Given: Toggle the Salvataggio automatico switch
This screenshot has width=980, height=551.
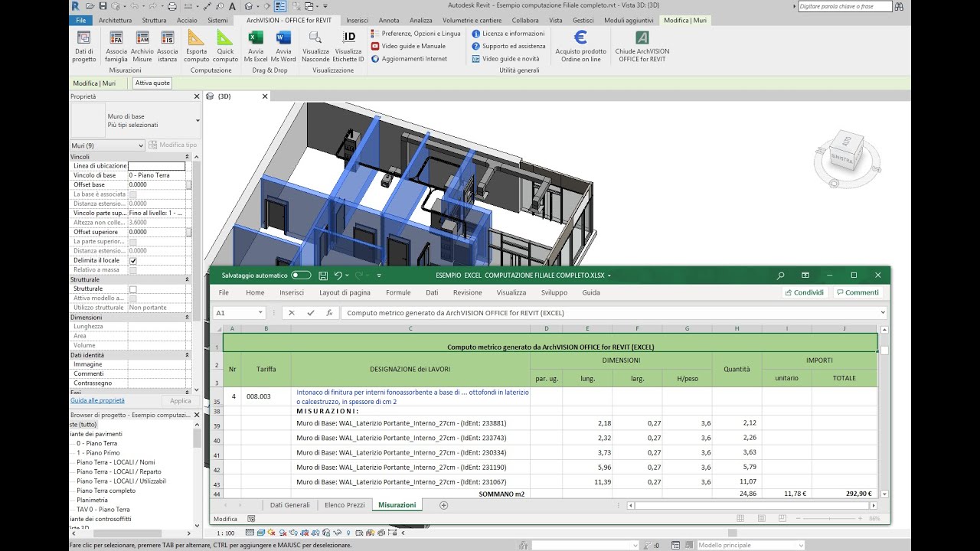Looking at the screenshot, I should click(x=301, y=275).
